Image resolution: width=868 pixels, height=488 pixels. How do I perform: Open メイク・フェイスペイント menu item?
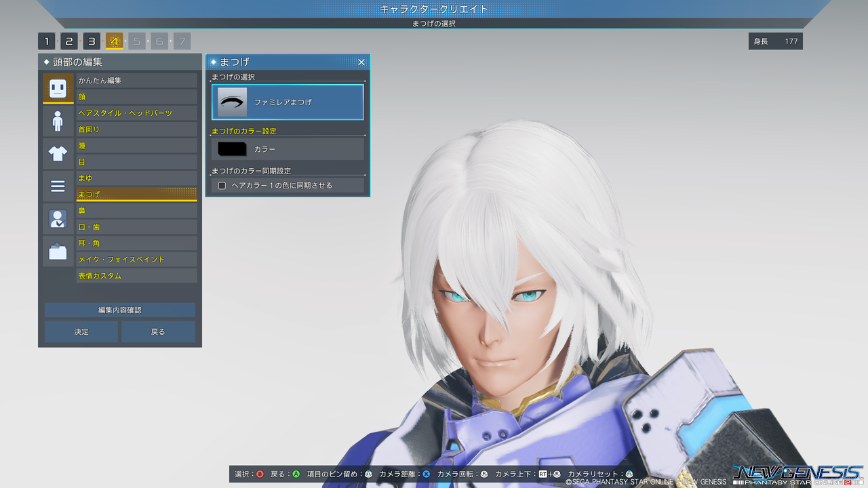(136, 260)
